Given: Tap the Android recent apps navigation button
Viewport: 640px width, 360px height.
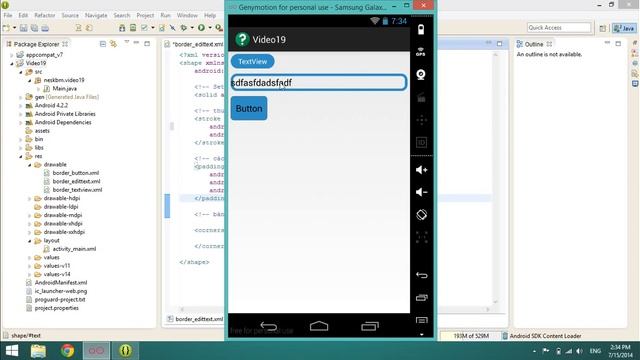Looking at the screenshot, I should [x=370, y=326].
